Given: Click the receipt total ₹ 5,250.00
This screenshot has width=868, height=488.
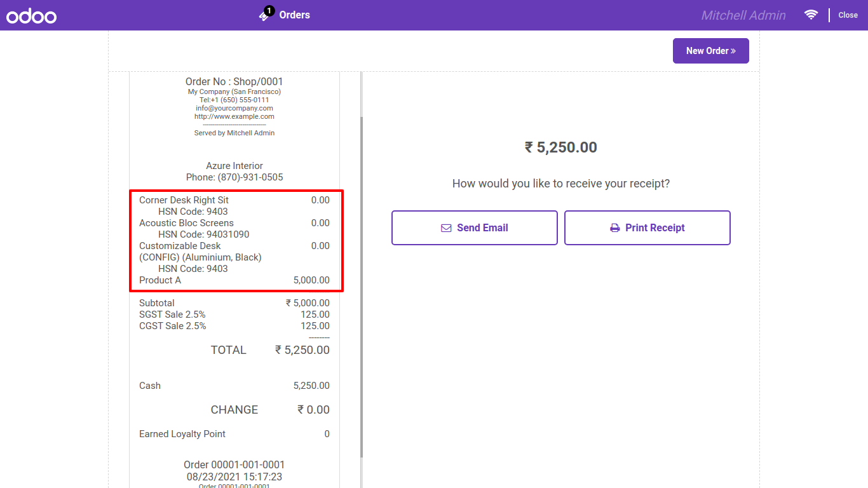Looking at the screenshot, I should click(302, 350).
